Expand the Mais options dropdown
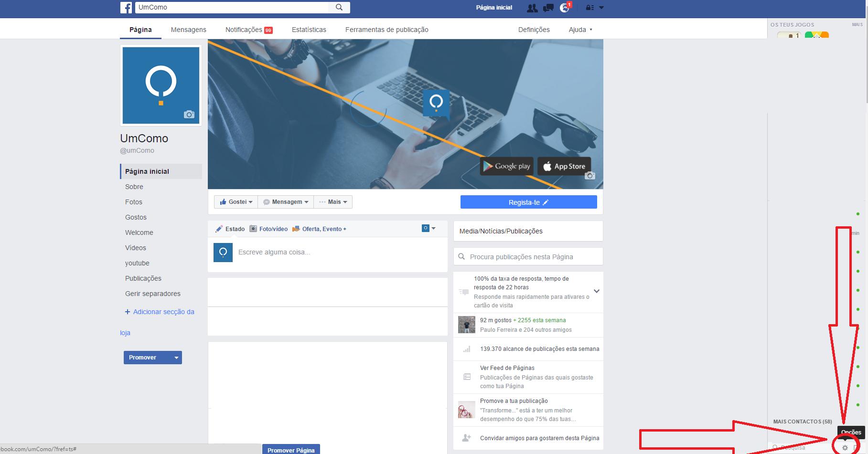 click(333, 202)
